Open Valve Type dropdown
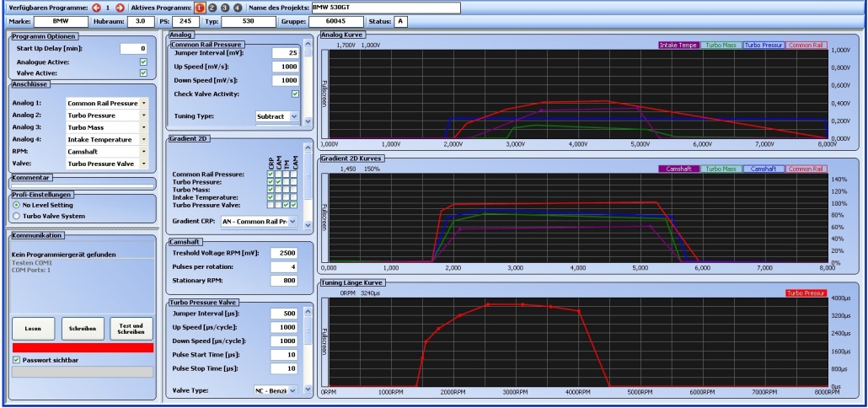The height and width of the screenshot is (408, 868). [x=292, y=390]
